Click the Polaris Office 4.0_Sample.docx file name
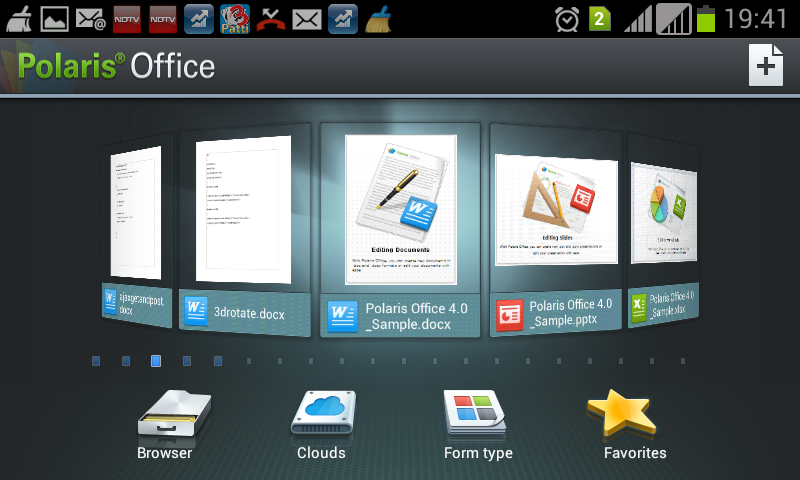800x480 pixels. pos(416,316)
